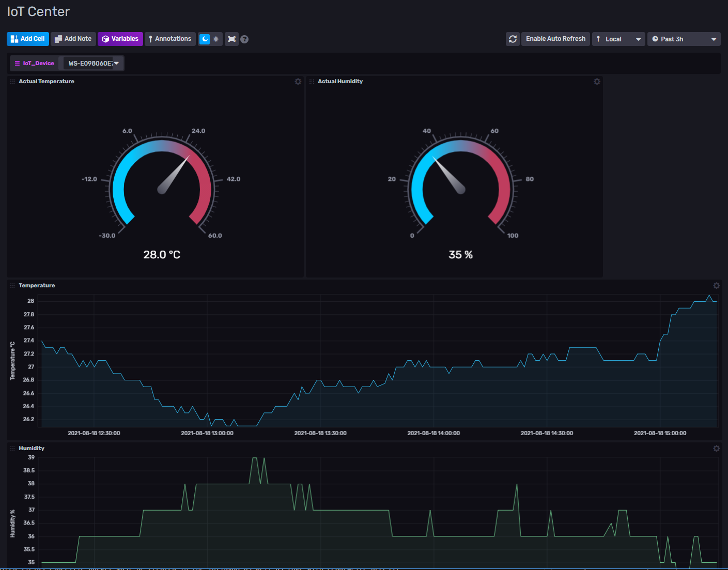Click the Actual Temperature cell title
Viewport: 728px width, 570px height.
[47, 82]
